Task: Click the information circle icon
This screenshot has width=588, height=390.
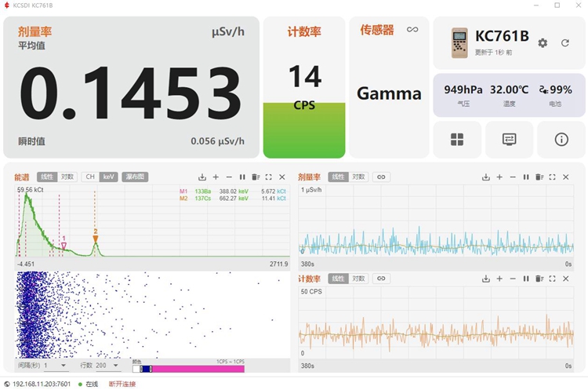Action: (561, 140)
